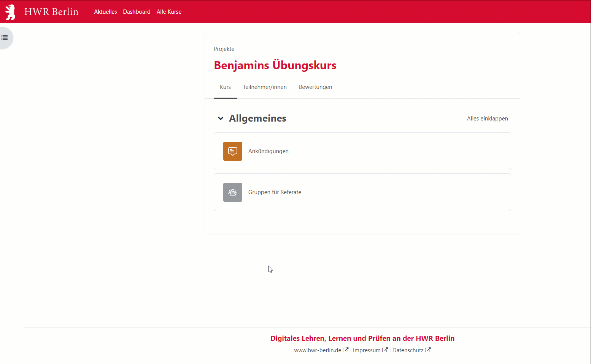Follow the Projekte breadcrumb link
Image resolution: width=591 pixels, height=364 pixels.
(x=224, y=49)
